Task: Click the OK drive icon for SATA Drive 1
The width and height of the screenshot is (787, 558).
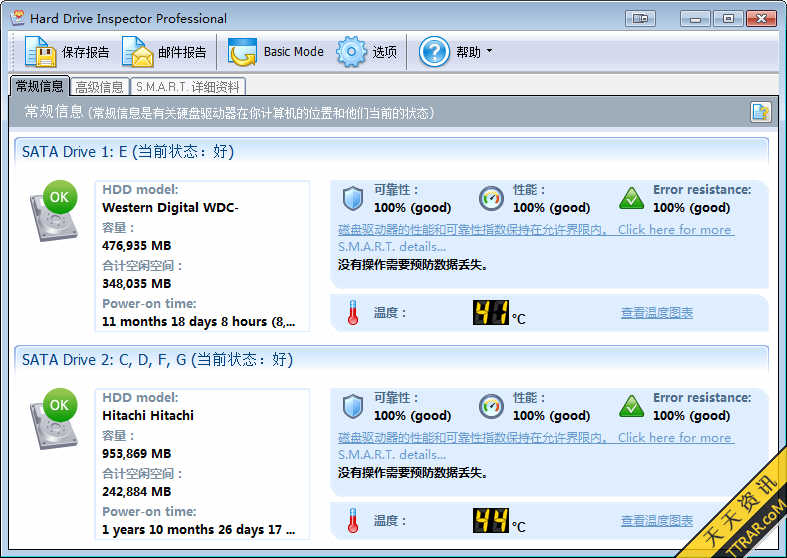Action: click(54, 211)
